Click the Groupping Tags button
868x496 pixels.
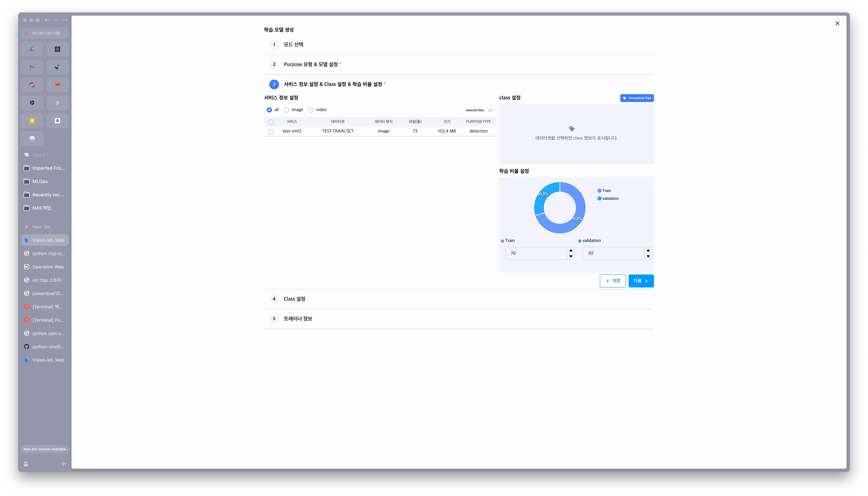click(x=637, y=98)
